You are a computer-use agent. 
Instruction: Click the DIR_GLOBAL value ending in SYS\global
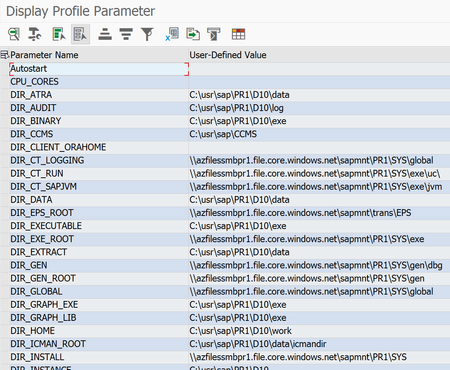pyautogui.click(x=312, y=292)
